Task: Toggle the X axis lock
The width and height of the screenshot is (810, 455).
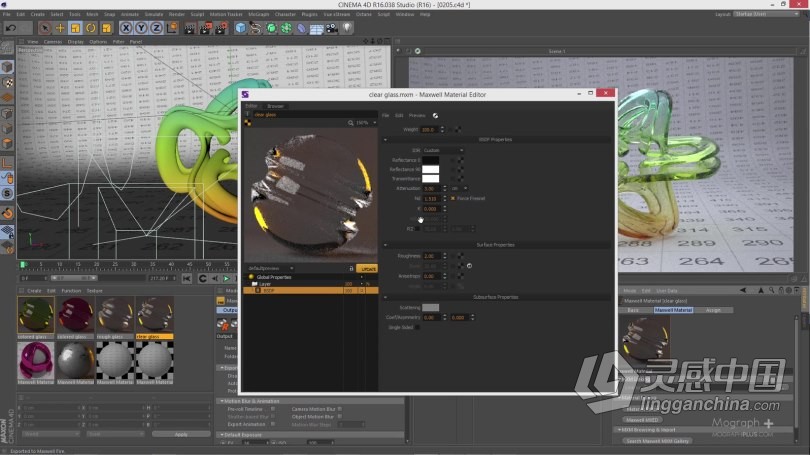Action: 126,28
